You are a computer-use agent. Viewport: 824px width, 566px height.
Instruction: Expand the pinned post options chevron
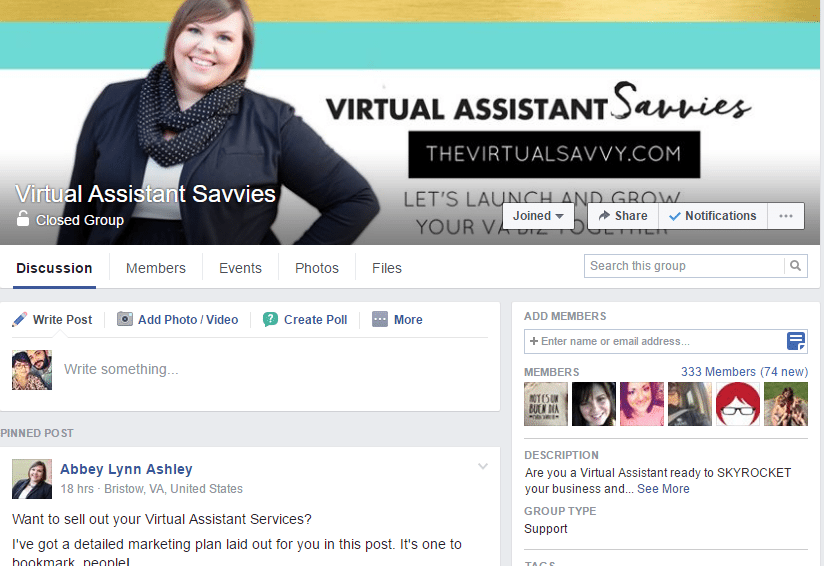tap(483, 466)
